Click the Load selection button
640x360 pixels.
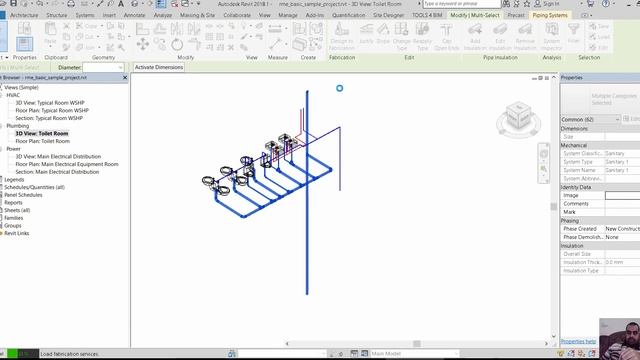point(599,37)
